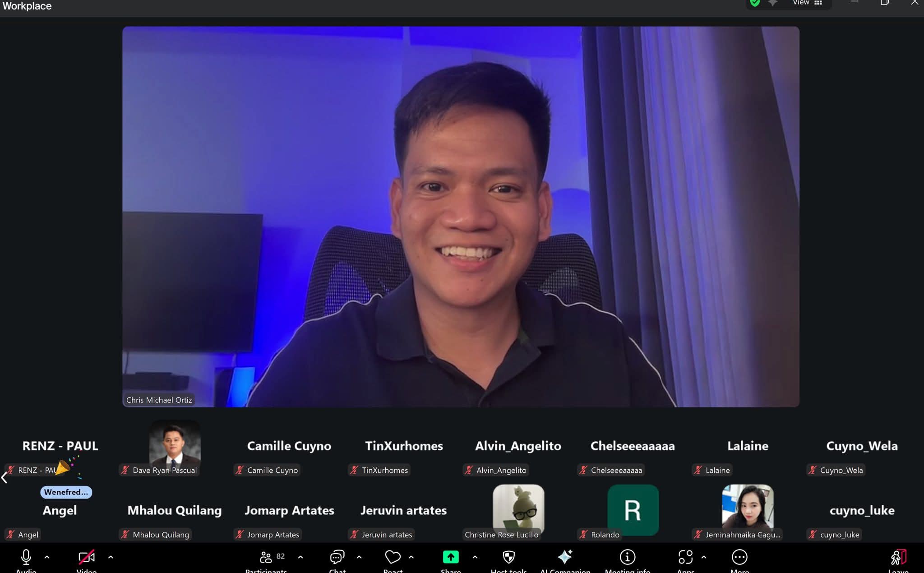Click the Leave meeting icon
This screenshot has height=573, width=924.
pos(898,557)
